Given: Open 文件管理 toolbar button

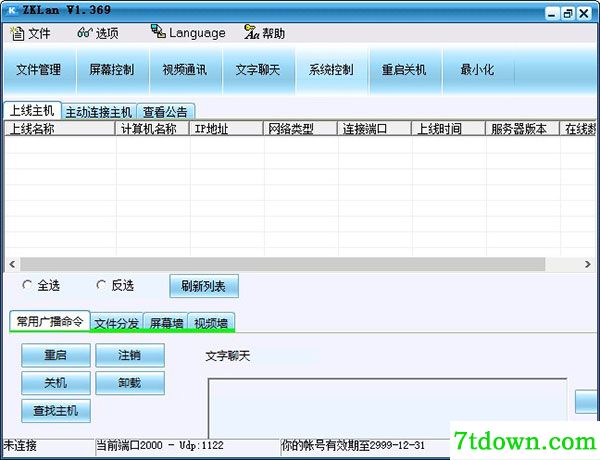Looking at the screenshot, I should click(x=39, y=70).
